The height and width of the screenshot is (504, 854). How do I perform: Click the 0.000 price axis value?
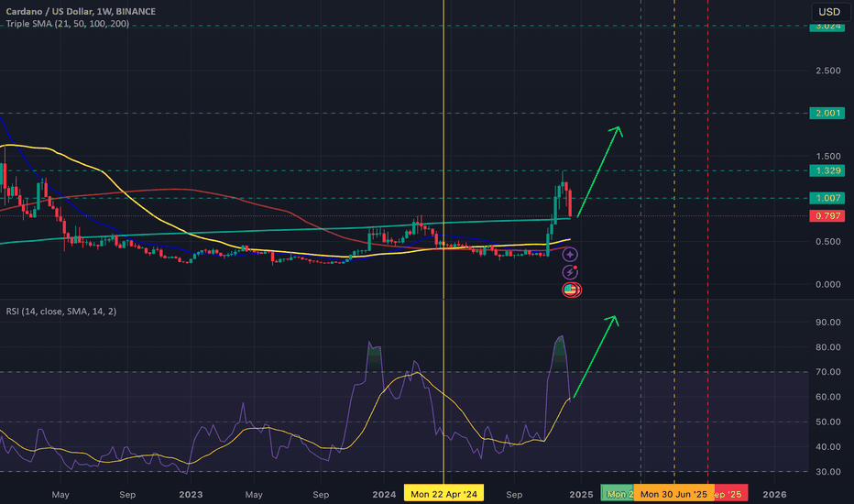[827, 284]
